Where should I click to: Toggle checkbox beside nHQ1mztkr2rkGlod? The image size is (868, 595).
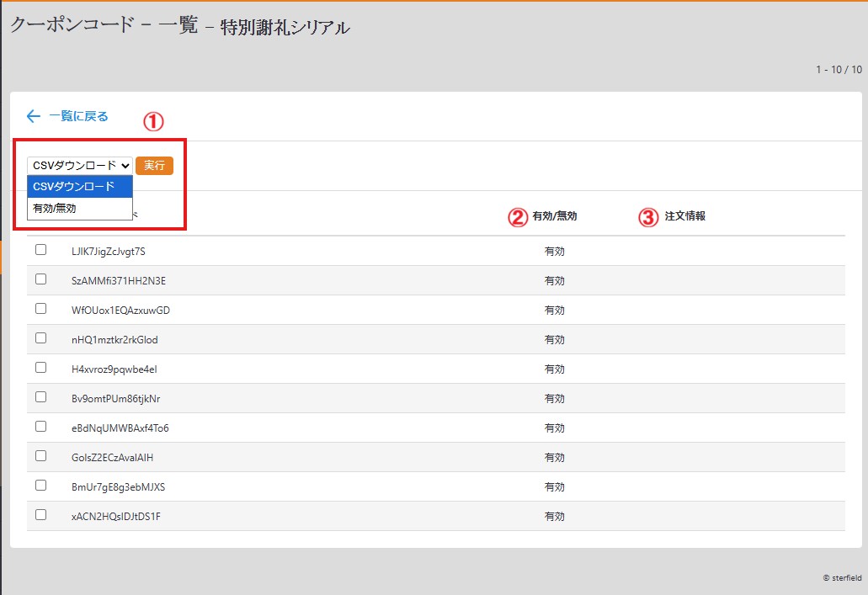click(40, 338)
